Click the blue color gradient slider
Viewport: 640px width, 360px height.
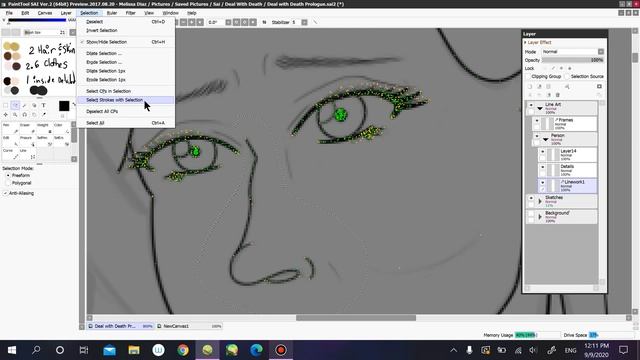click(37, 20)
